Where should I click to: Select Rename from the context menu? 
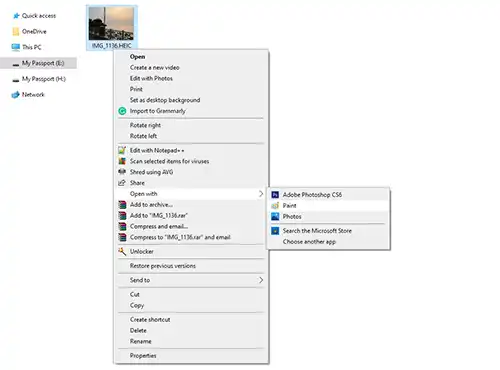click(191, 341)
